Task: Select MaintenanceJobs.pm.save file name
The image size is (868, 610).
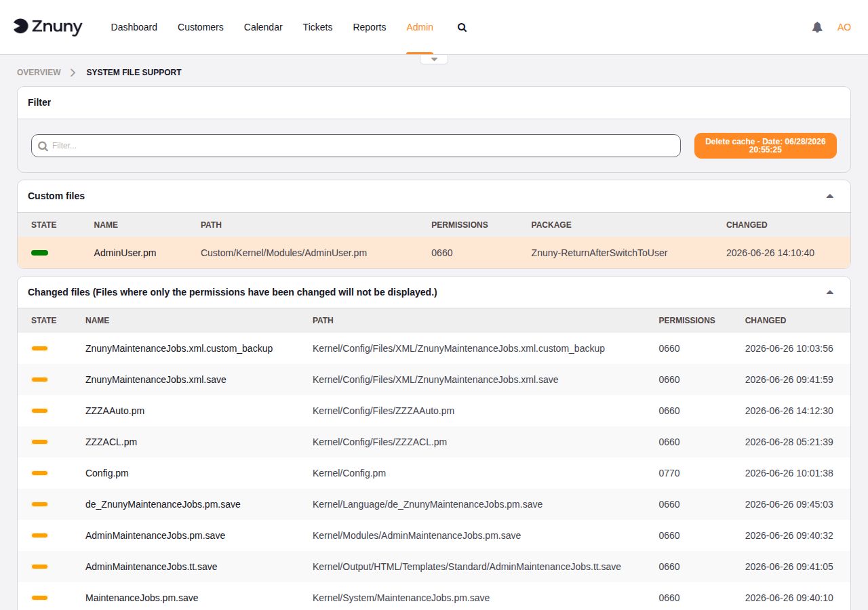Action: [142, 598]
